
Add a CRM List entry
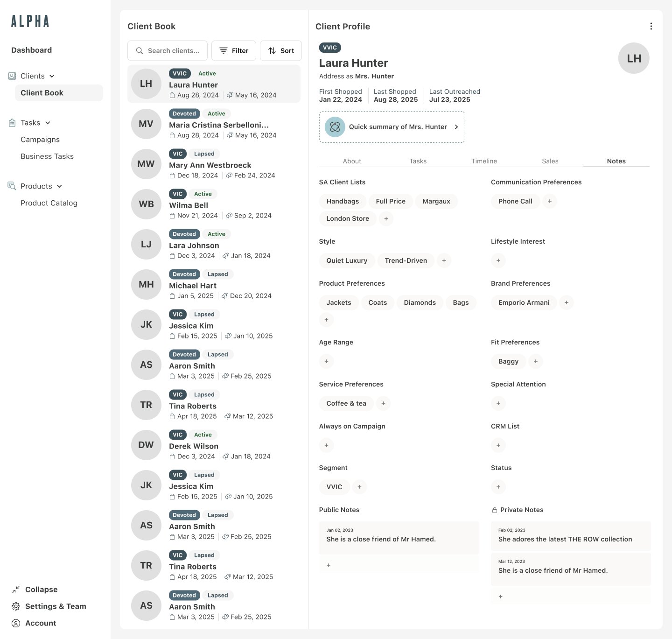tap(498, 445)
